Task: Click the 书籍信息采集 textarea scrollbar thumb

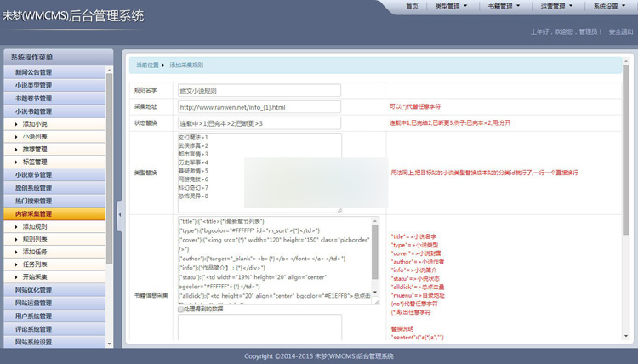Action: coord(375,252)
